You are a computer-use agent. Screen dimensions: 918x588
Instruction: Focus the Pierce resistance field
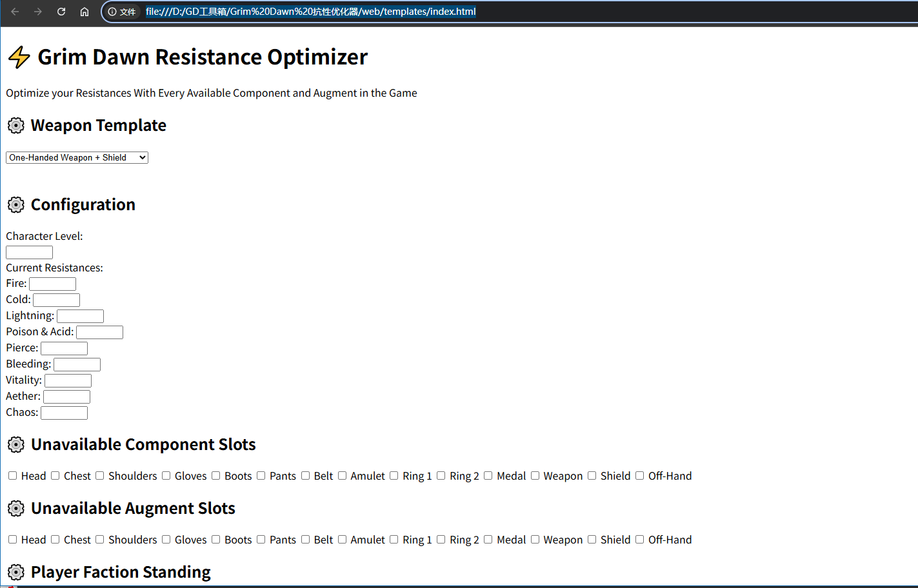pyautogui.click(x=64, y=348)
